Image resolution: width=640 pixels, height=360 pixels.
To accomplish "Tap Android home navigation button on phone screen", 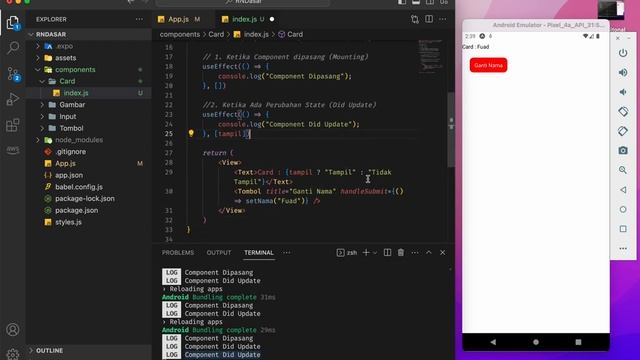I will pos(536,342).
